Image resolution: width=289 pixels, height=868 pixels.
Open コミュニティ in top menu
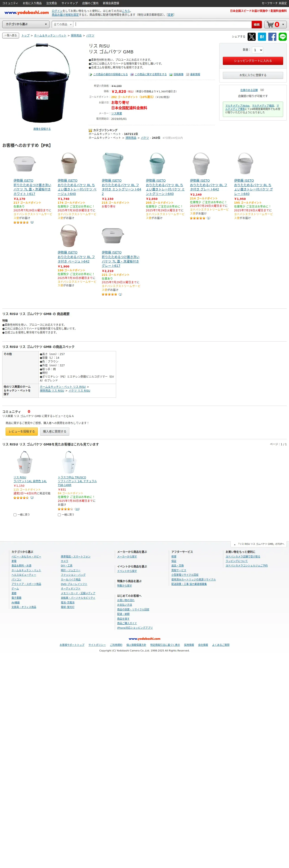[x=10, y=3]
